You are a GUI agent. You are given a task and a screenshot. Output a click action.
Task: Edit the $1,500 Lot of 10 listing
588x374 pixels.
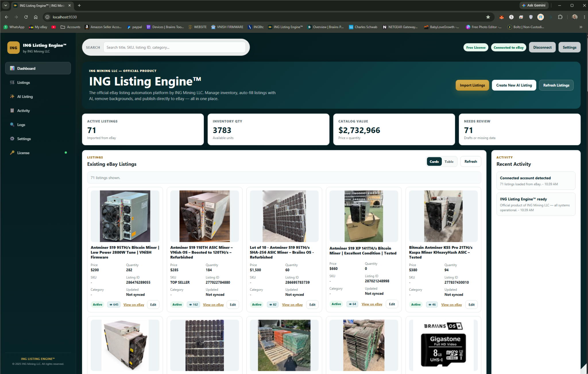tap(312, 305)
